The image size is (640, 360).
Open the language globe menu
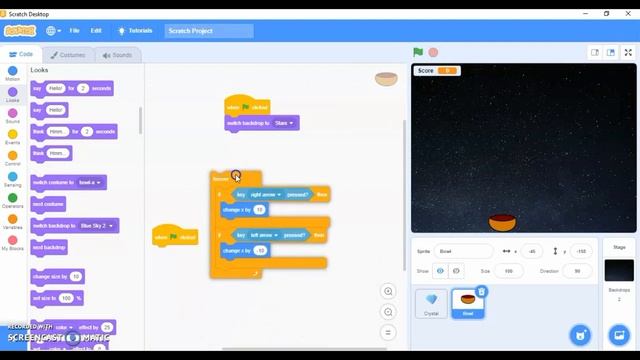tap(53, 31)
